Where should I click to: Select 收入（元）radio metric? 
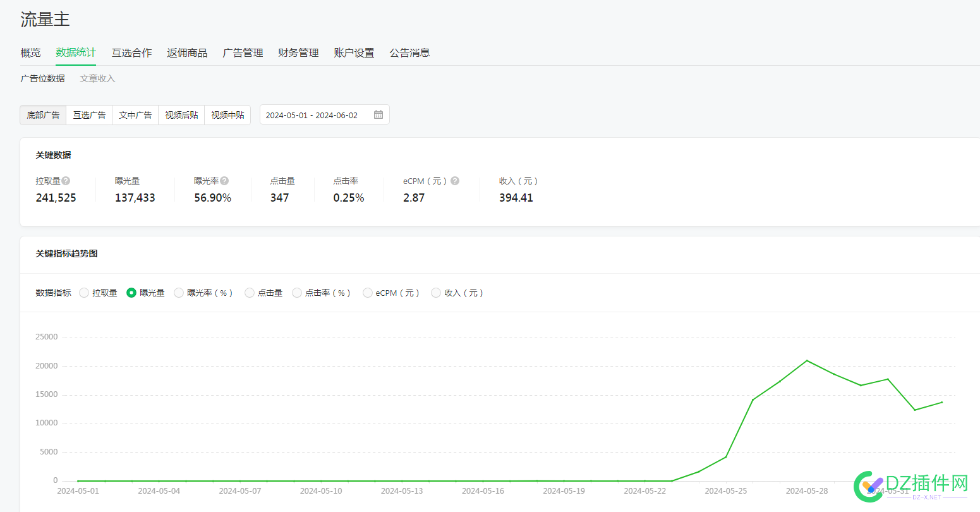(x=436, y=293)
